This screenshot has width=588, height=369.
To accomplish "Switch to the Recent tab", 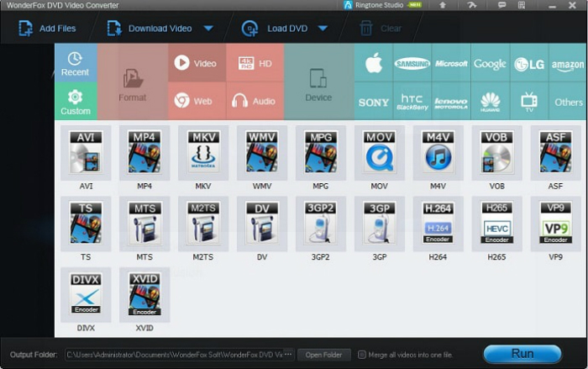I will (x=76, y=63).
